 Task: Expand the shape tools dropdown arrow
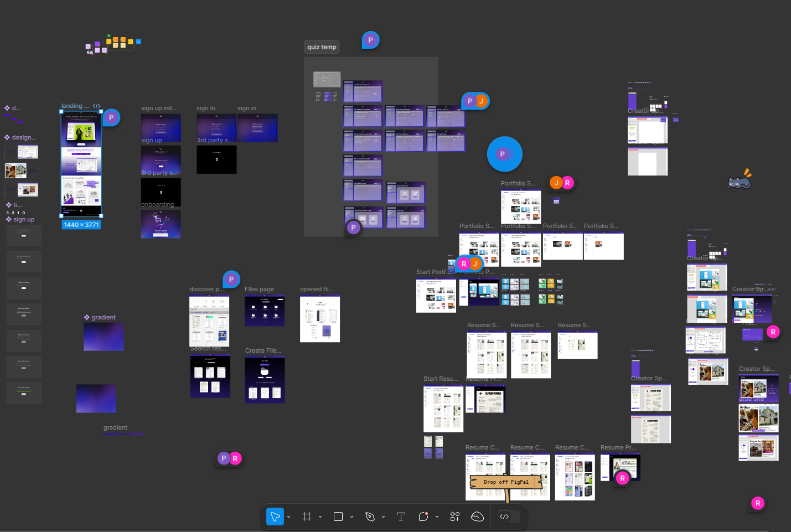tap(352, 517)
